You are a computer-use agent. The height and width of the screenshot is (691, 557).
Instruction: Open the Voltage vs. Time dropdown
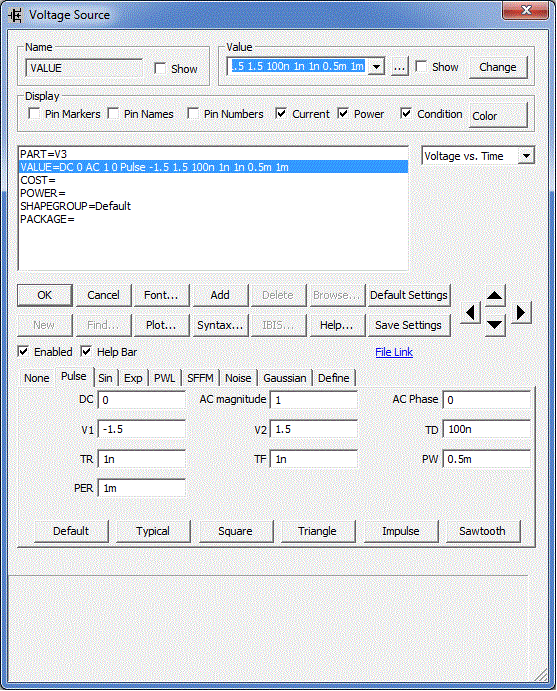(x=526, y=156)
